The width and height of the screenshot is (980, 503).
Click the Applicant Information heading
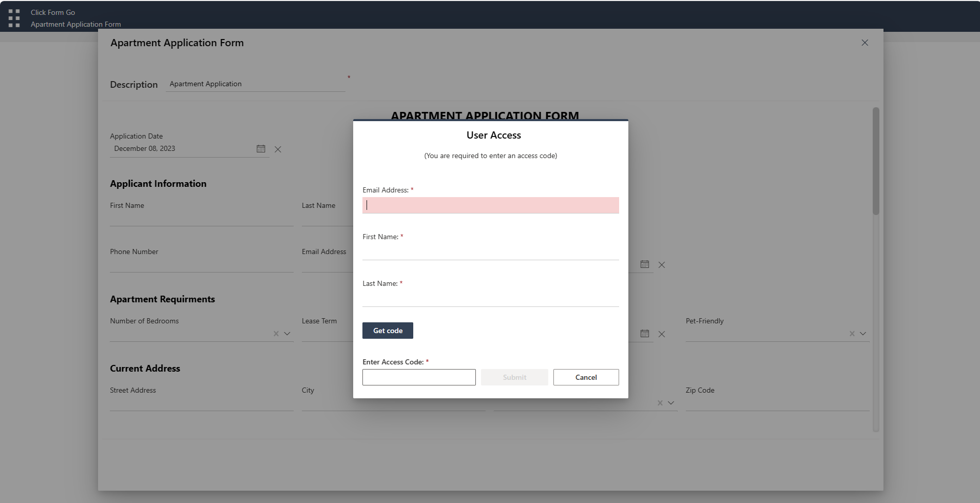tap(158, 184)
